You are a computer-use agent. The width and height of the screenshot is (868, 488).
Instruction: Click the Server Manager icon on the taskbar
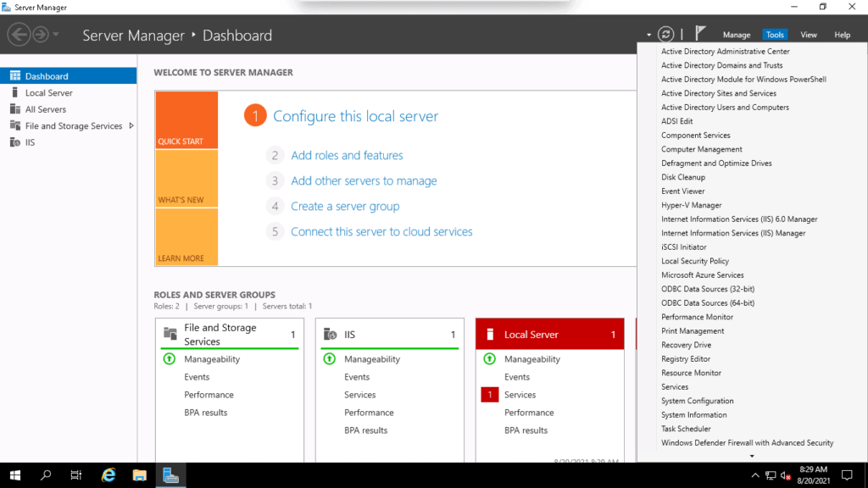click(170, 475)
